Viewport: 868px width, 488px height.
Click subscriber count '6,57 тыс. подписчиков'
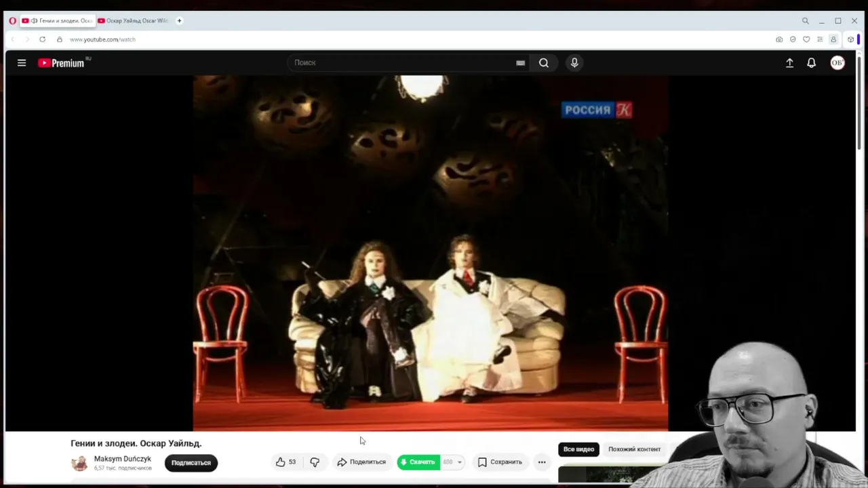click(123, 468)
